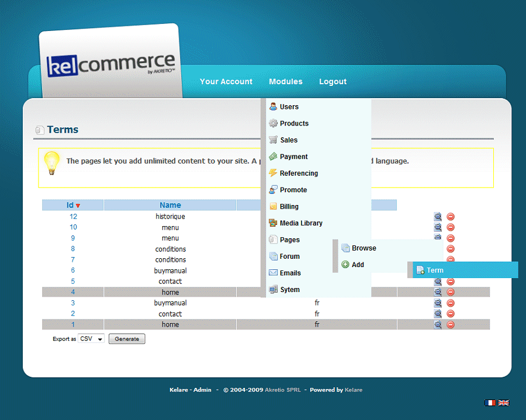The image size is (526, 420).
Task: Click the view icon for term 3
Action: [438, 303]
